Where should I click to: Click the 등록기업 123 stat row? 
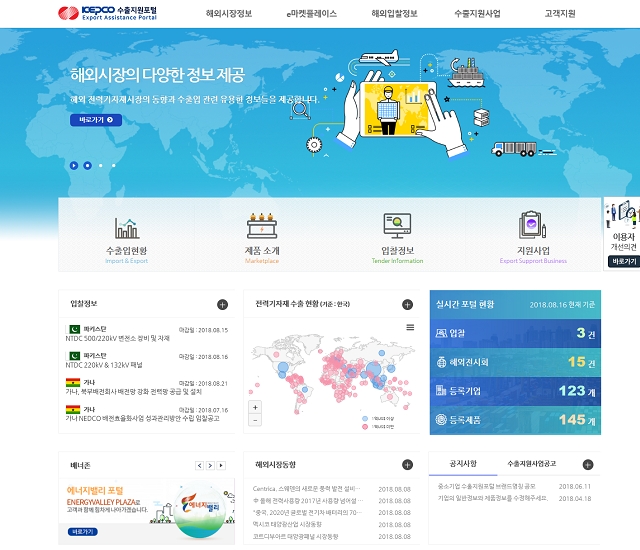tap(514, 391)
